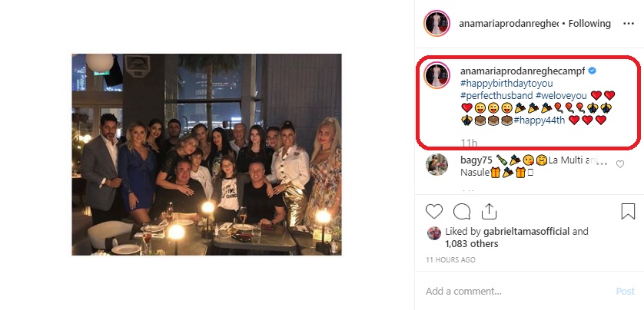Image resolution: width=644 pixels, height=310 pixels.
Task: Like bagy75's comment with small heart
Action: [x=620, y=163]
